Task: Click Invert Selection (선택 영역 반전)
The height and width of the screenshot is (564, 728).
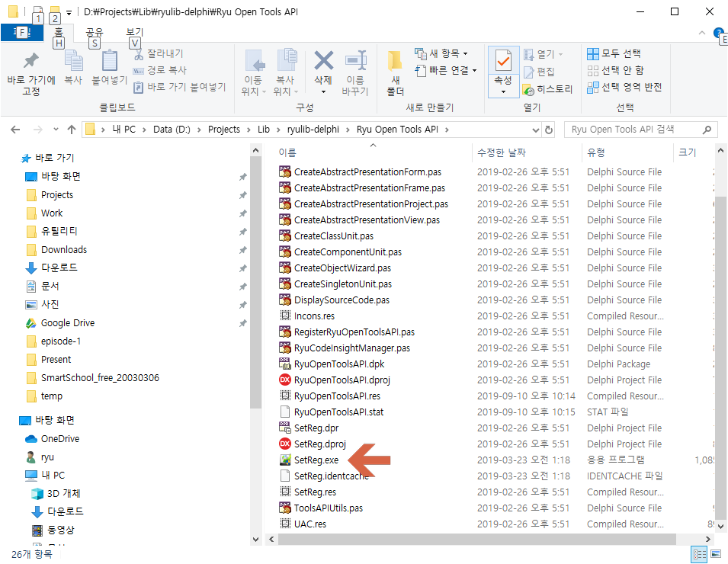Action: 624,87
